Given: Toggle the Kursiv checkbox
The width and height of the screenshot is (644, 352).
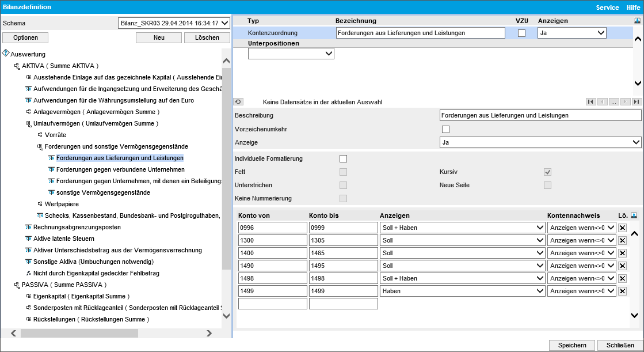Looking at the screenshot, I should click(547, 172).
